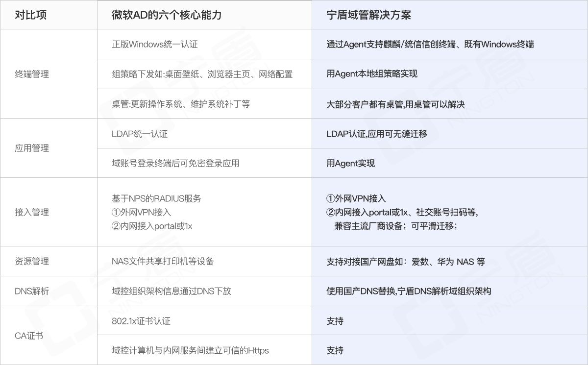
Task: Click '用Agent实现' cell
Action: tap(450, 163)
